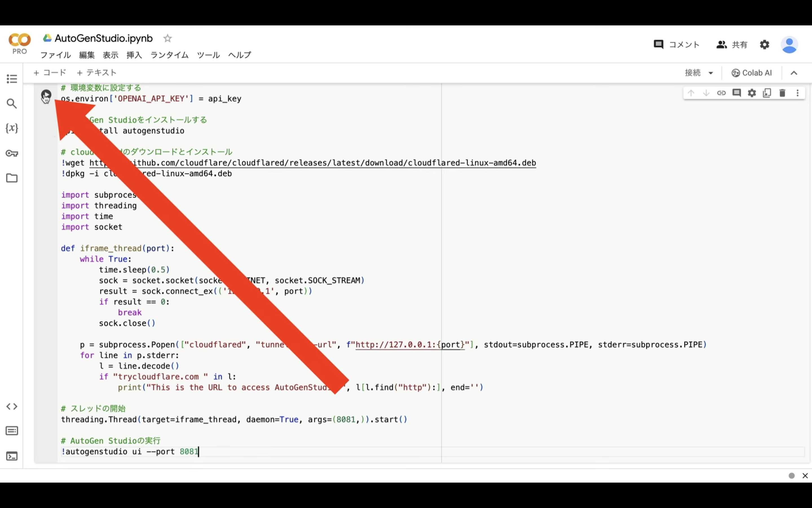The width and height of the screenshot is (812, 508).
Task: Move cell up with arrow icon
Action: 691,93
